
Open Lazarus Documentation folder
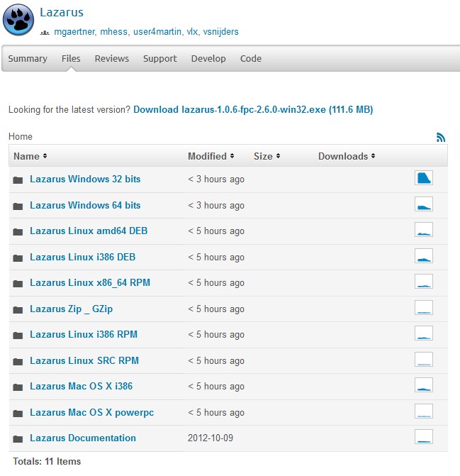coord(83,438)
